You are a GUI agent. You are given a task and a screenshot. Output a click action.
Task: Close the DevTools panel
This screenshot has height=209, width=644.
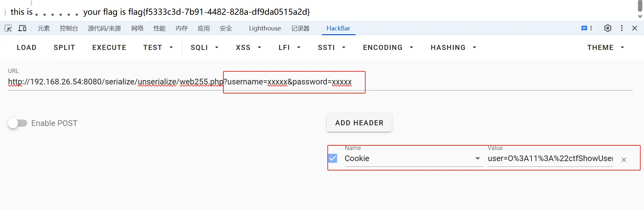coord(634,28)
